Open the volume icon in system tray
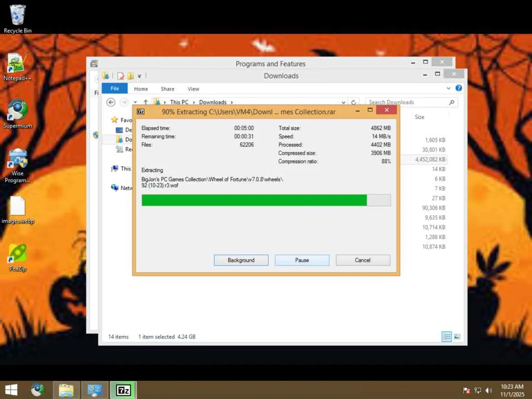Viewport: 532px width, 399px height. [x=489, y=391]
